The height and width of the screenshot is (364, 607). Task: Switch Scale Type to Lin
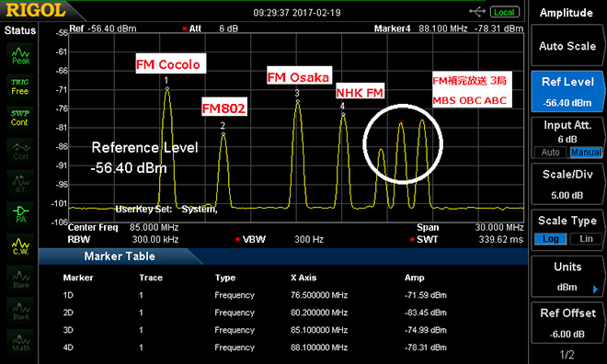[x=586, y=239]
